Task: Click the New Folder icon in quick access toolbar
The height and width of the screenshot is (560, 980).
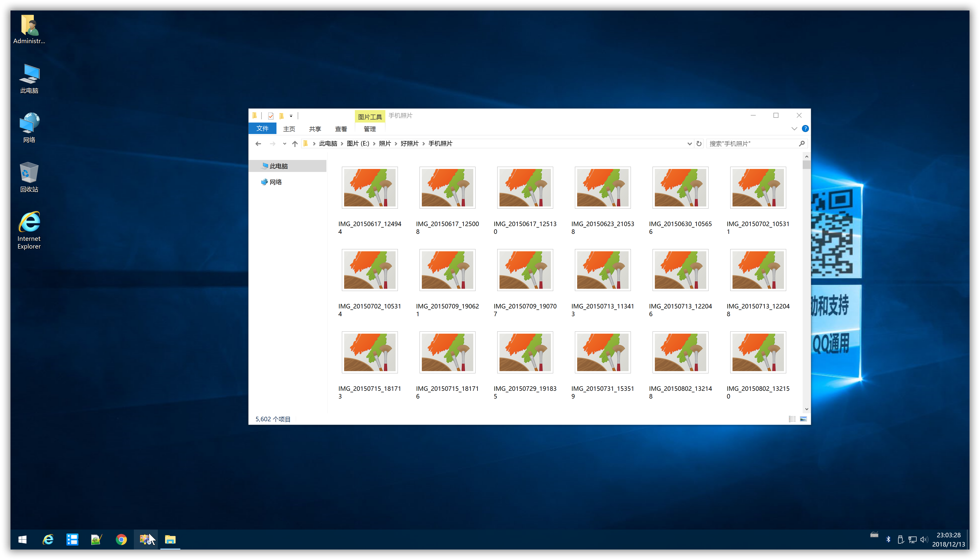Action: pyautogui.click(x=281, y=116)
